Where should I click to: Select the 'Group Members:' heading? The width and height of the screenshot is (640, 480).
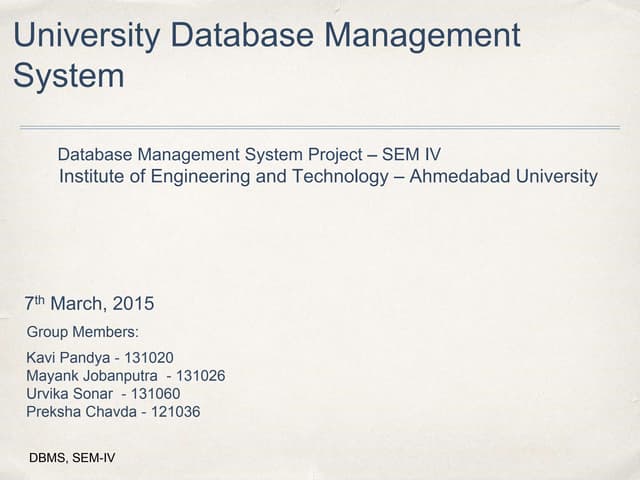pyautogui.click(x=82, y=332)
